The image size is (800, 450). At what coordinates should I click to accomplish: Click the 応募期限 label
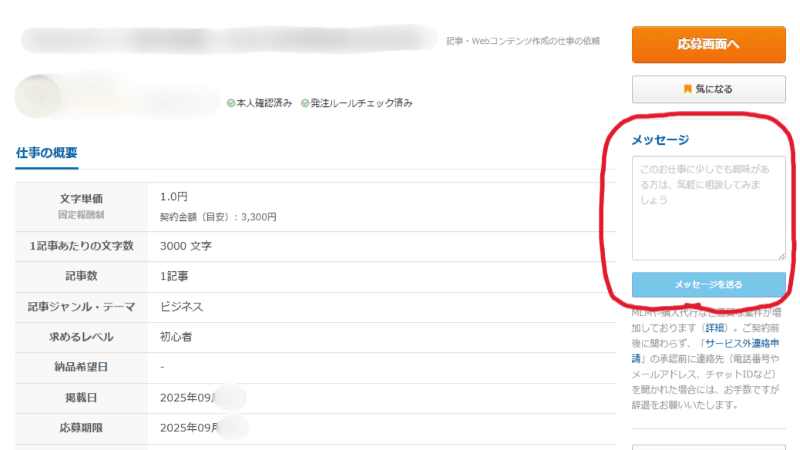(x=81, y=428)
